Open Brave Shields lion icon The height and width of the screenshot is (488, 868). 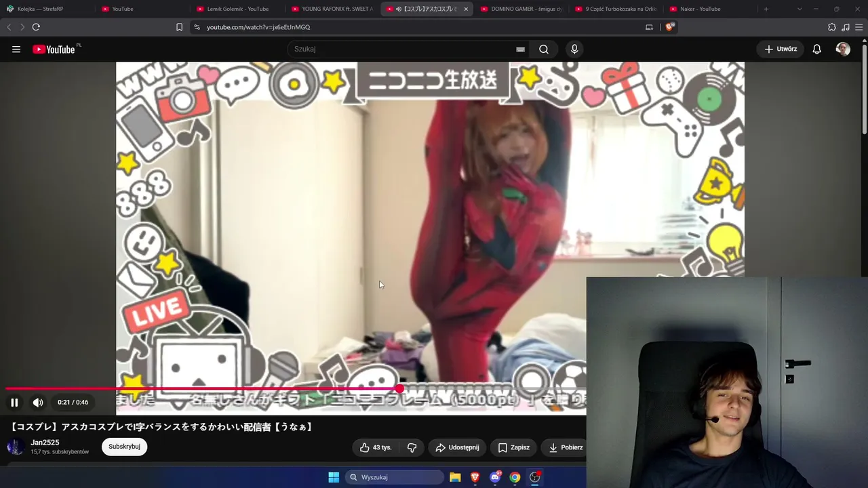click(x=670, y=27)
